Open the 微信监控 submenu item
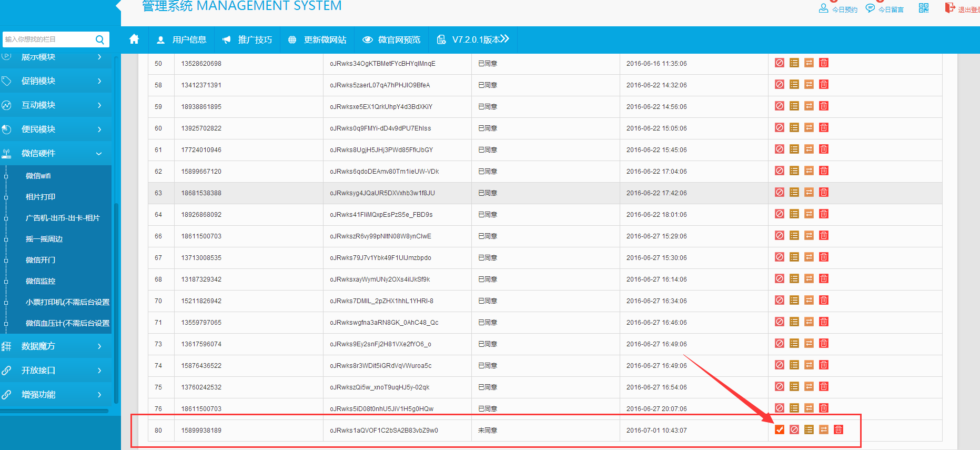980x450 pixels. coord(41,281)
